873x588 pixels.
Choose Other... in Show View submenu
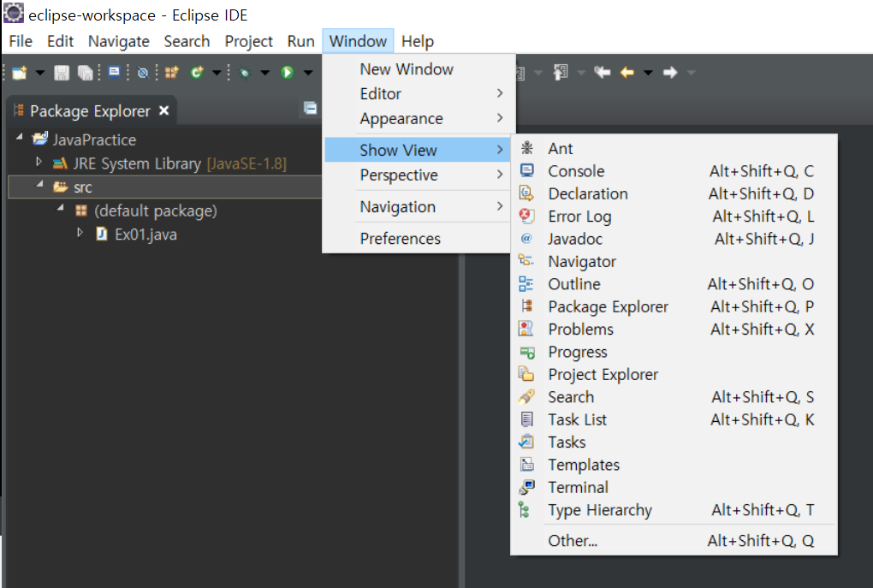coord(674,540)
